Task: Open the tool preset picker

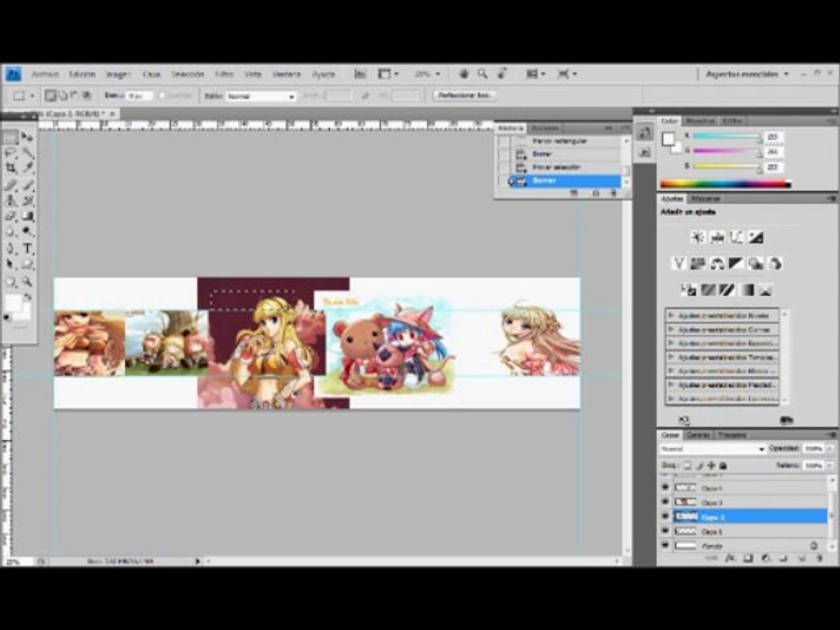Action: pyautogui.click(x=24, y=96)
